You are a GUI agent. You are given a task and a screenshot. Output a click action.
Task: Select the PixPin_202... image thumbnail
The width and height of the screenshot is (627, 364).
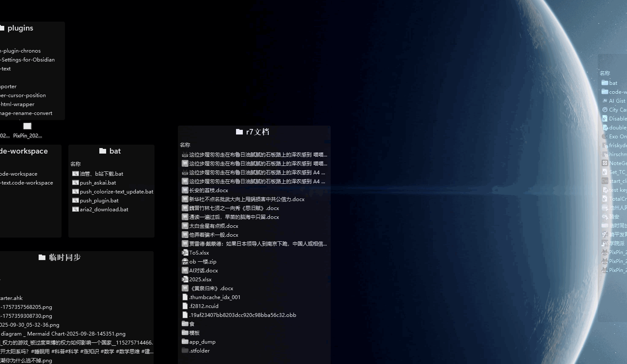[x=28, y=126]
